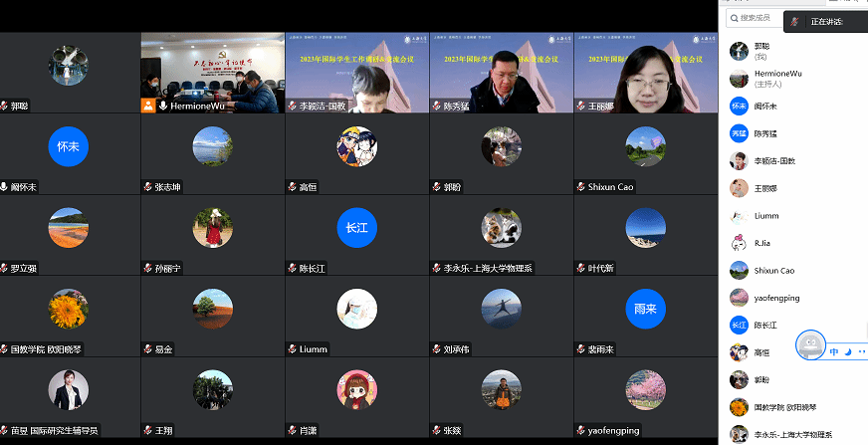868x445 pixels.
Task: Toggle the 中 language mode on the input method bar
Action: tap(834, 350)
